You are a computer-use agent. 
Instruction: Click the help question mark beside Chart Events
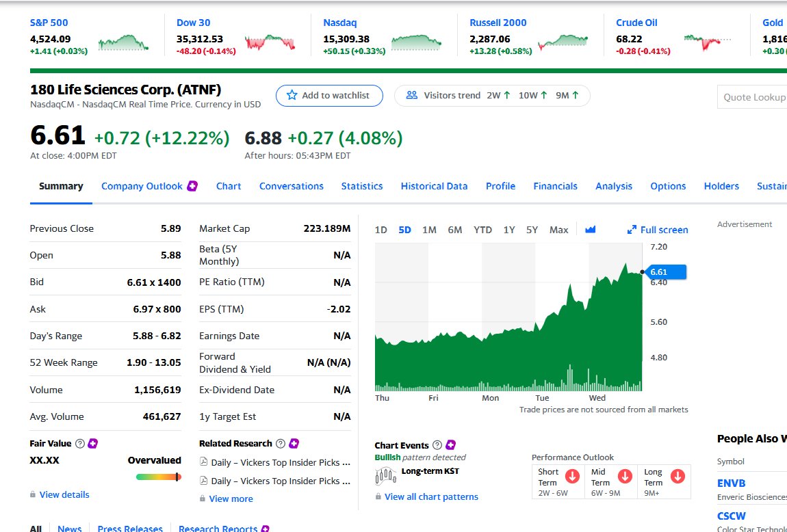(x=437, y=445)
